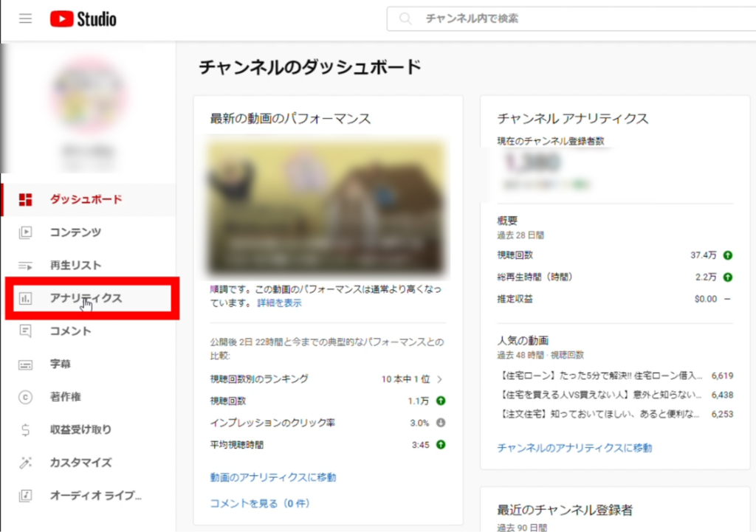This screenshot has height=532, width=756.
Task: Click the 詳細を表示 link
Action: click(x=279, y=303)
